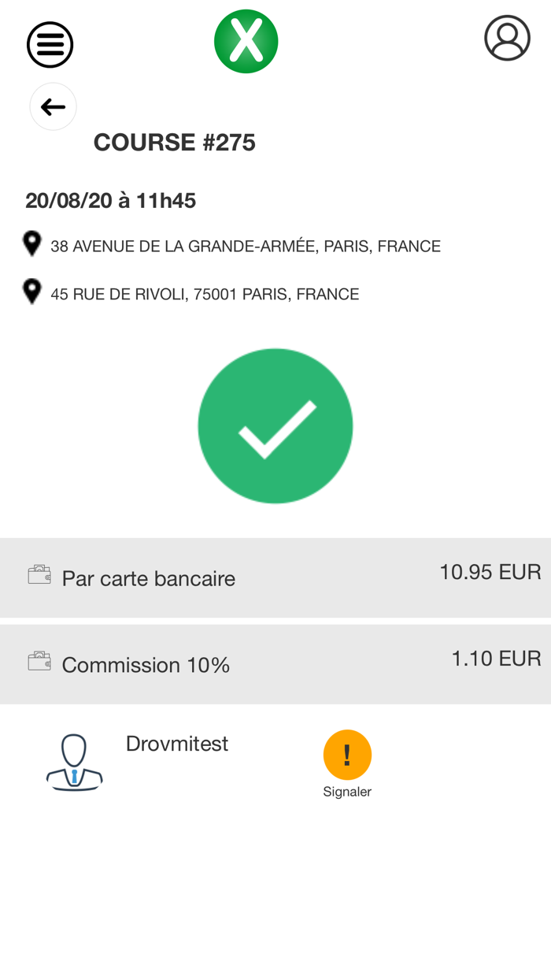551x980 pixels.
Task: Tap the COURSE #275 title
Action: [x=175, y=143]
